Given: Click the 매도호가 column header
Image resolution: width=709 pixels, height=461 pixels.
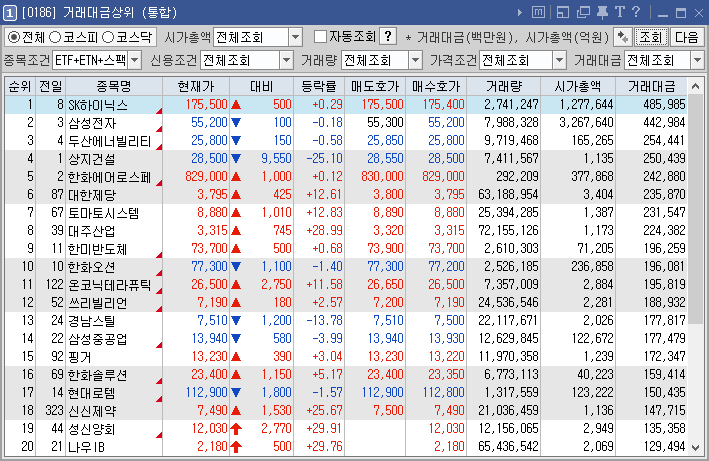Looking at the screenshot, I should point(375,86).
